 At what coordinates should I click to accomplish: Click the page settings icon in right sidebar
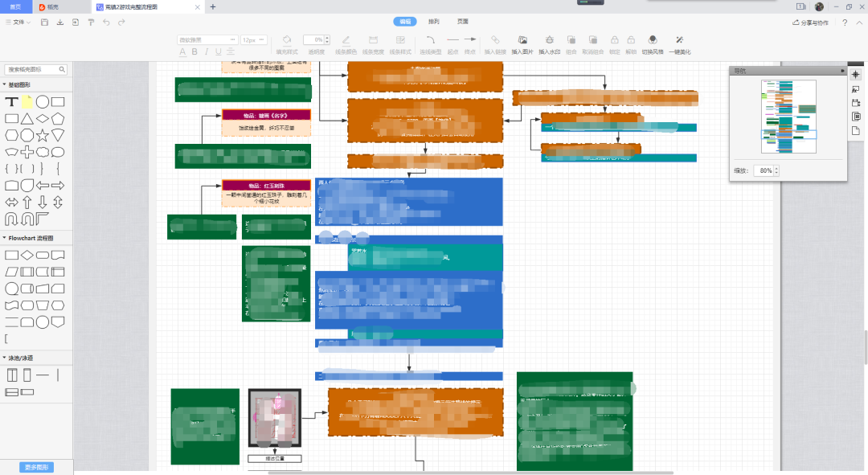pyautogui.click(x=856, y=102)
